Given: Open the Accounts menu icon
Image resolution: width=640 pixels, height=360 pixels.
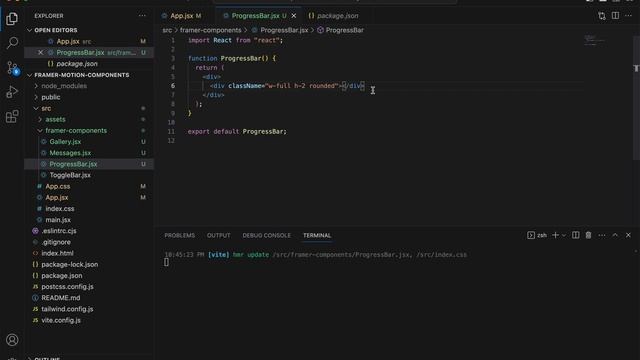Looking at the screenshot, I should 12,340.
